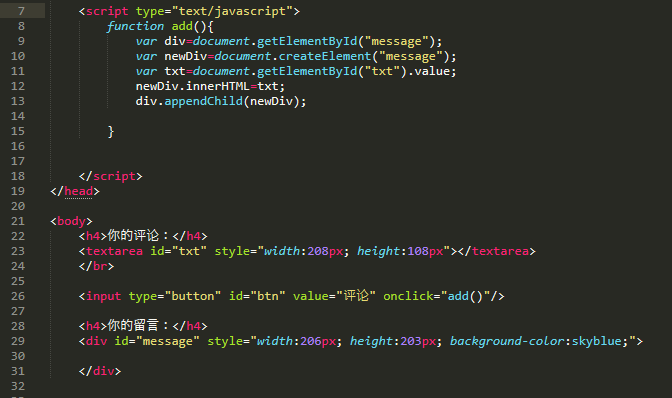Click line number 26 in gutter

(18, 296)
